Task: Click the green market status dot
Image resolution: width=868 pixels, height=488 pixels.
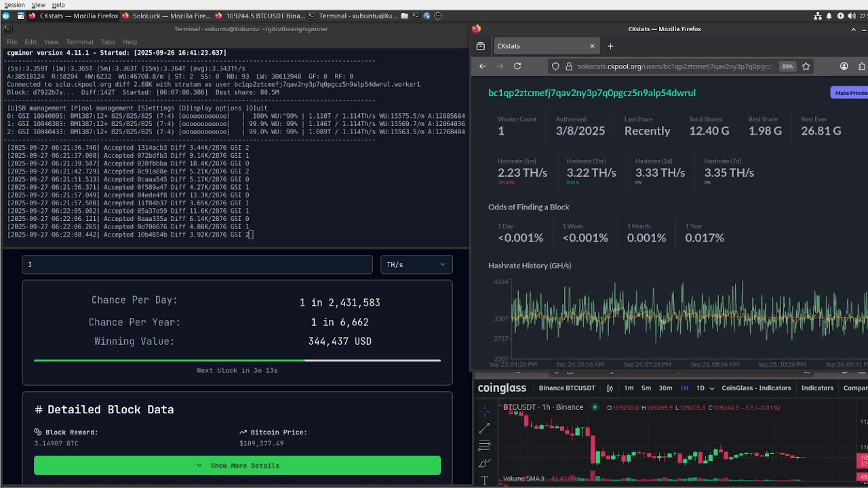Action: coord(595,407)
